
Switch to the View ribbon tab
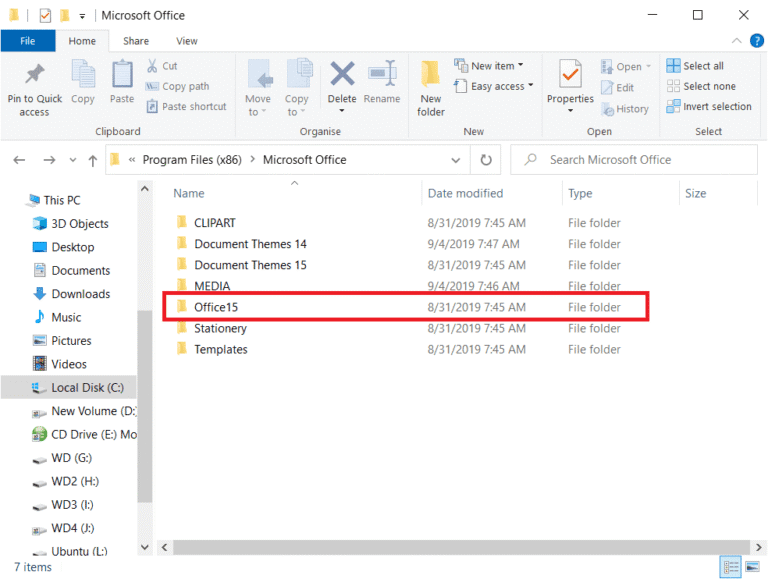[x=187, y=41]
